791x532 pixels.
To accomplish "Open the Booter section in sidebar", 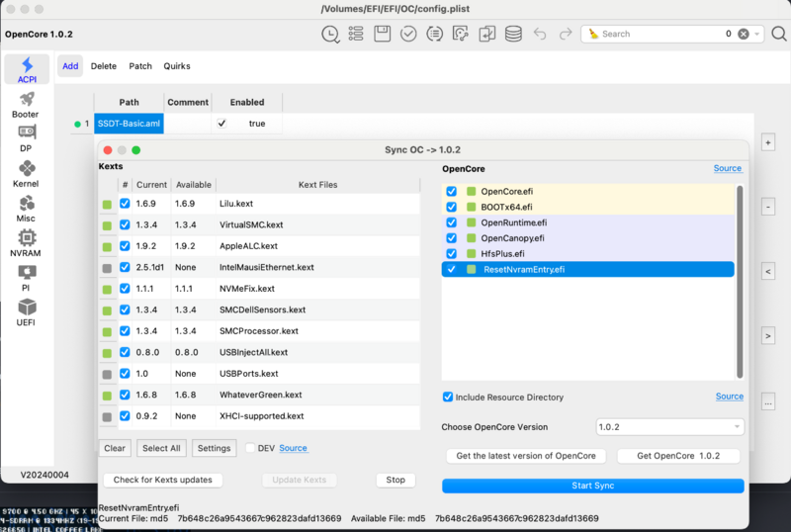I will pyautogui.click(x=26, y=105).
